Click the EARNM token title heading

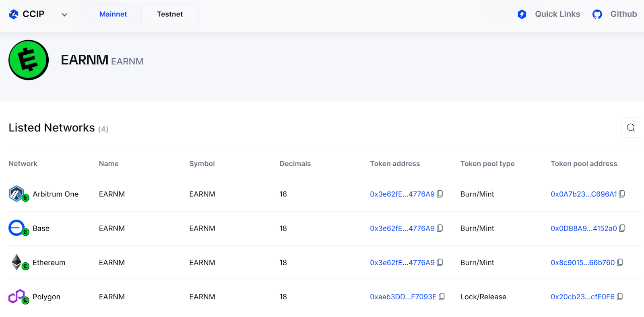tap(85, 60)
